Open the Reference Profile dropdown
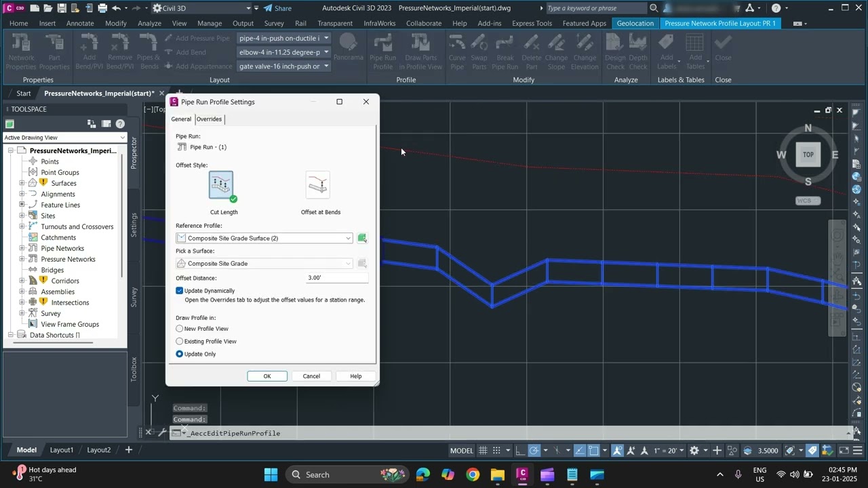This screenshot has height=488, width=868. coord(264,238)
